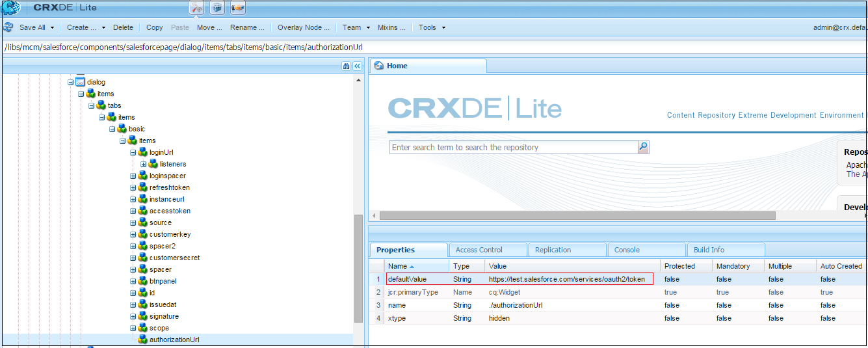Click the blue elephant application logo
Image resolution: width=868 pixels, height=348 pixels.
point(11,8)
